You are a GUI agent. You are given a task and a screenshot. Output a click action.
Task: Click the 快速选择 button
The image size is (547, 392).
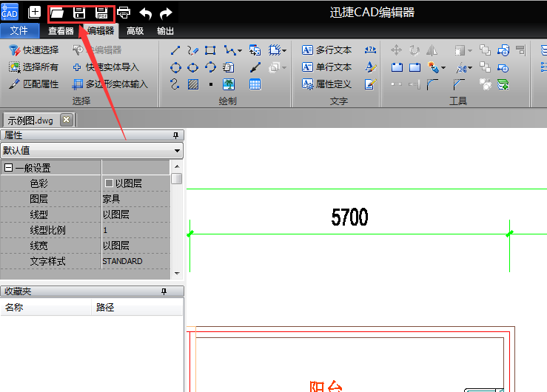(34, 50)
